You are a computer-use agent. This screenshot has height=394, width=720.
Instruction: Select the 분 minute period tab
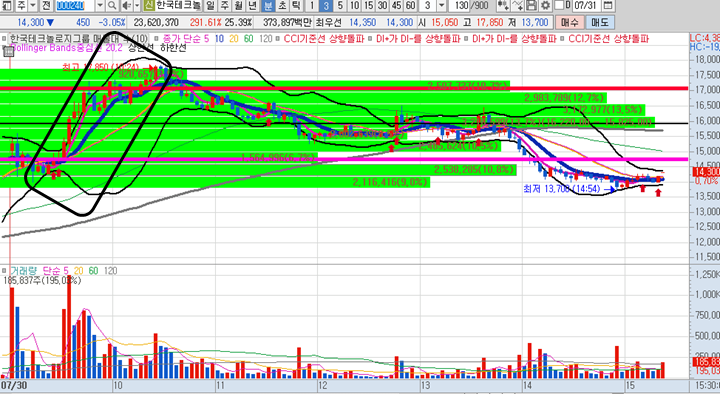[268, 6]
